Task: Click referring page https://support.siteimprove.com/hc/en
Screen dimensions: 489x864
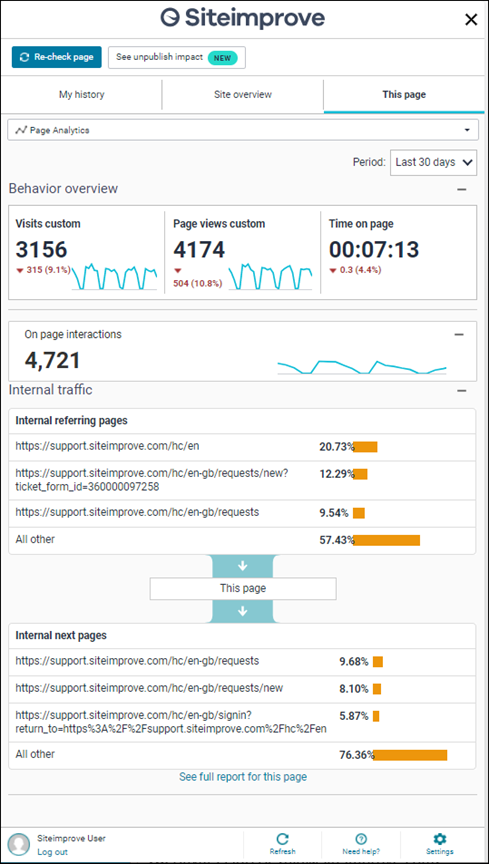Action: click(107, 446)
